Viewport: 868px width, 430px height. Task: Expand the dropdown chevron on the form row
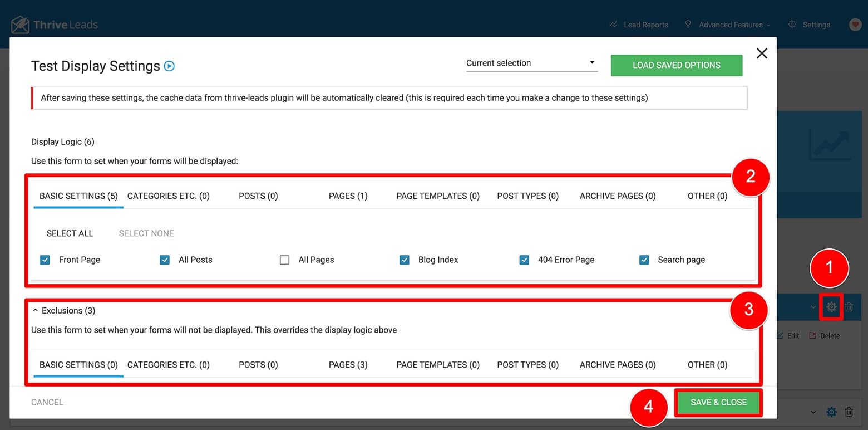pos(812,307)
